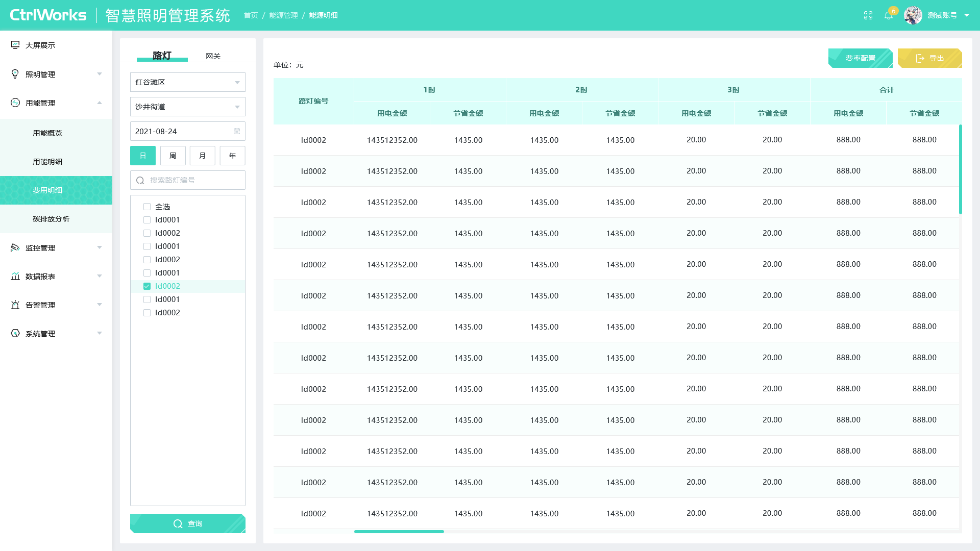Viewport: 980px width, 551px height.
Task: Click the fullscreen toggle icon
Action: click(x=868, y=15)
